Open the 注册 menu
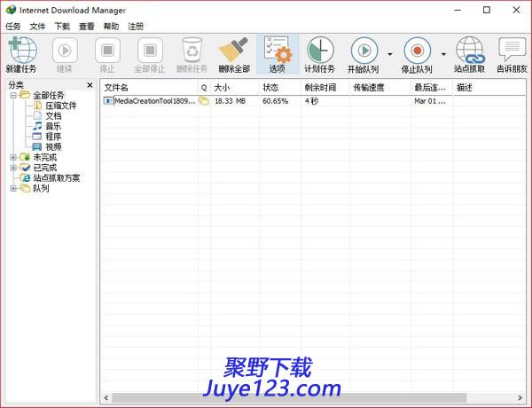The height and width of the screenshot is (408, 532). (136, 26)
